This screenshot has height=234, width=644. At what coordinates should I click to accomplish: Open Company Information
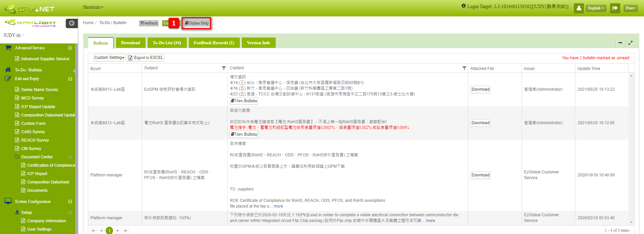click(x=46, y=221)
